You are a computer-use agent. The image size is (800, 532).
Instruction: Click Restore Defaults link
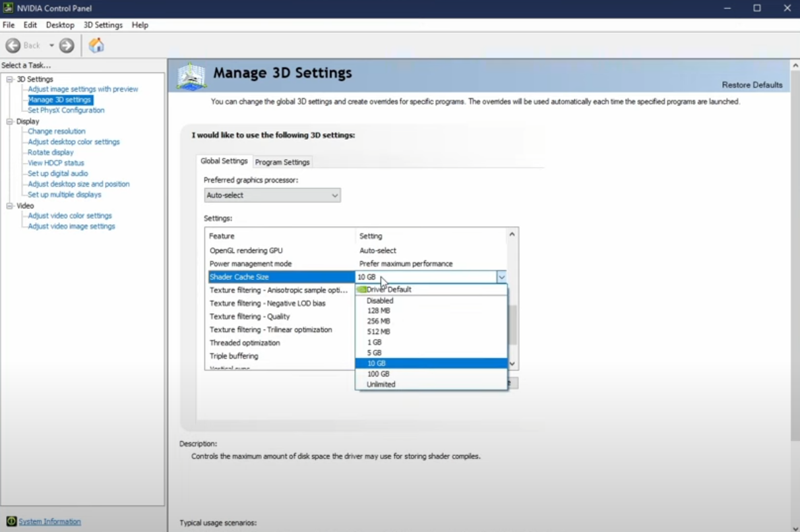pos(752,85)
